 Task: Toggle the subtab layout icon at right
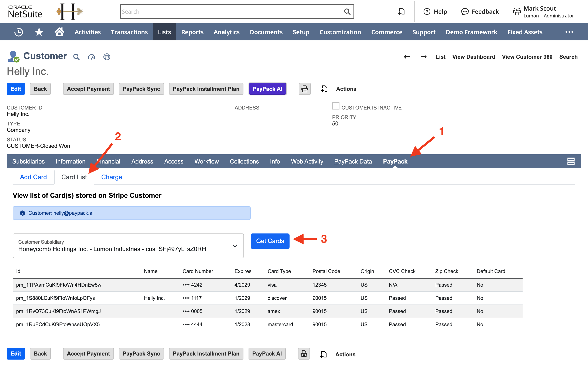(x=571, y=161)
